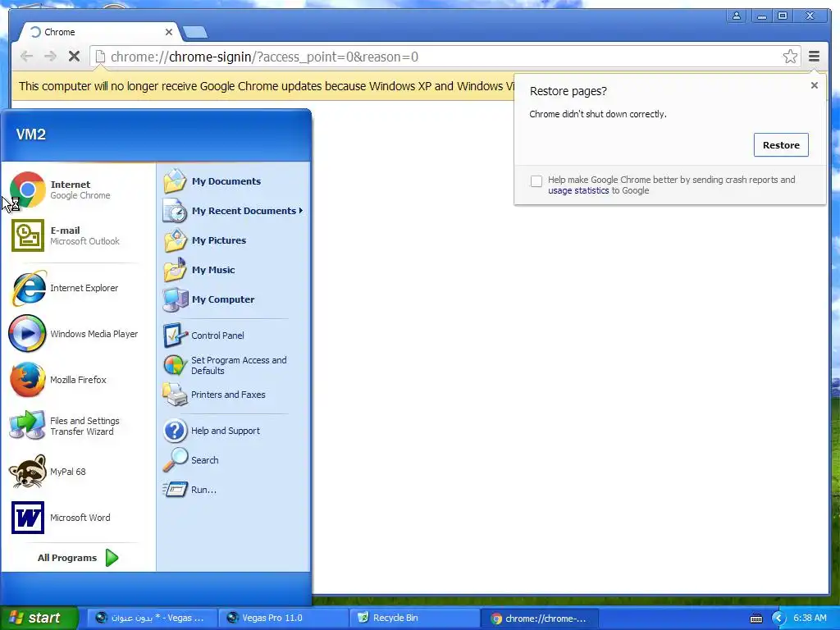Open Internet Explorer from Start menu
Screen dimensions: 840x630
78,288
